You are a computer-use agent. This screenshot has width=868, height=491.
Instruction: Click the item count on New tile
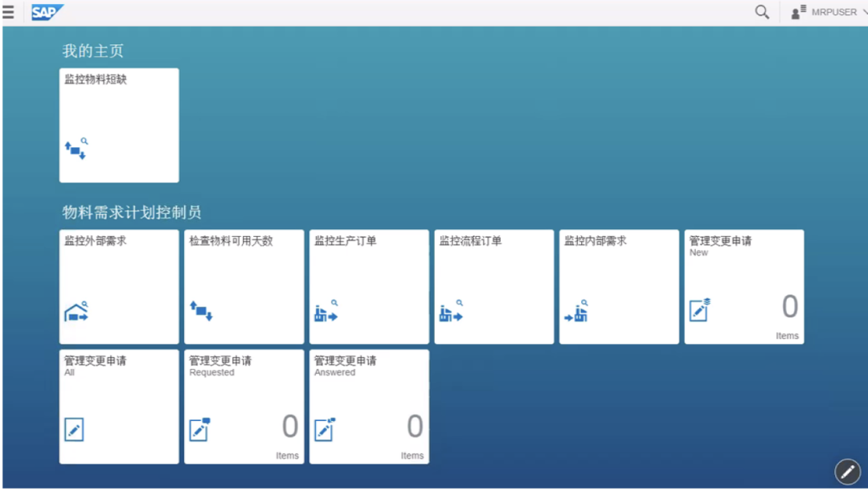[x=790, y=307]
